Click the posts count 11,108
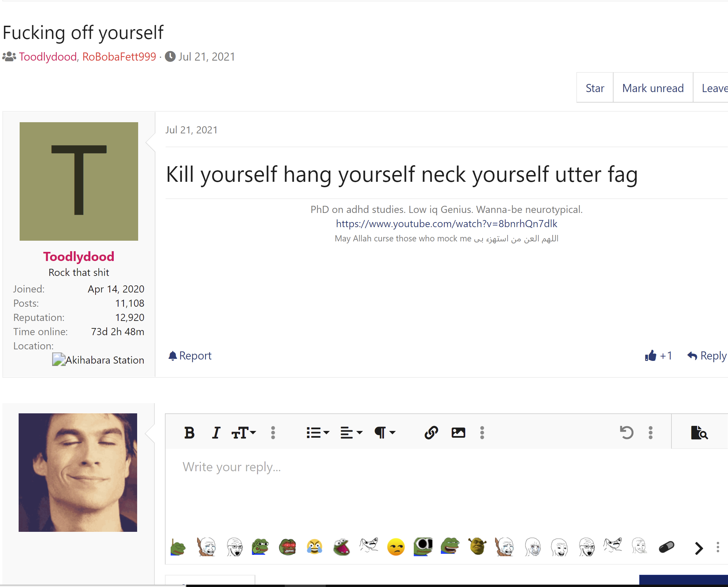The image size is (728, 587). (129, 303)
